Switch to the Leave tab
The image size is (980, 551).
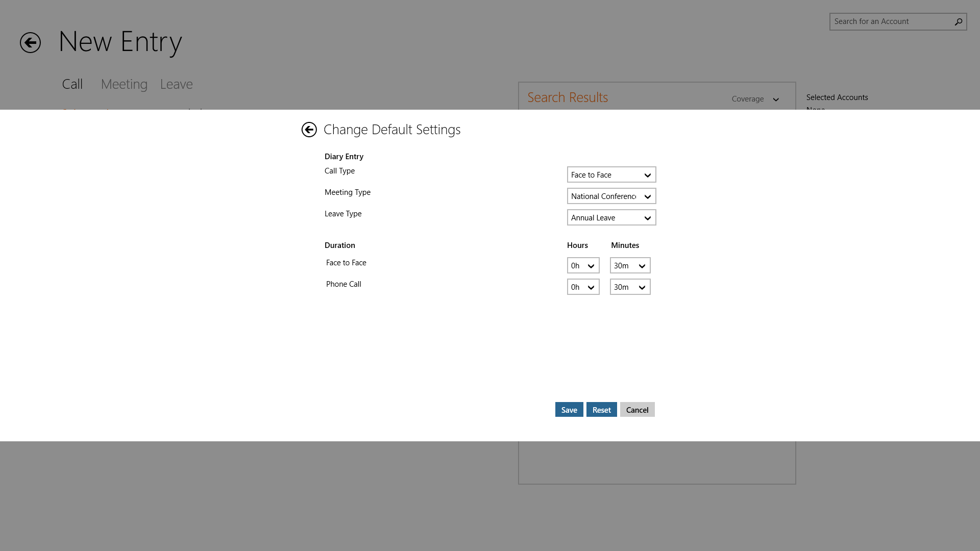coord(176,84)
